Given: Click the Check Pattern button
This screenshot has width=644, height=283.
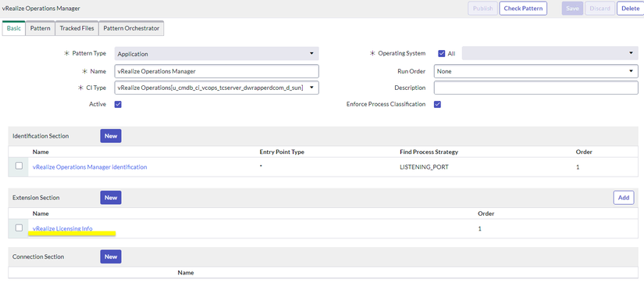Looking at the screenshot, I should [x=523, y=9].
